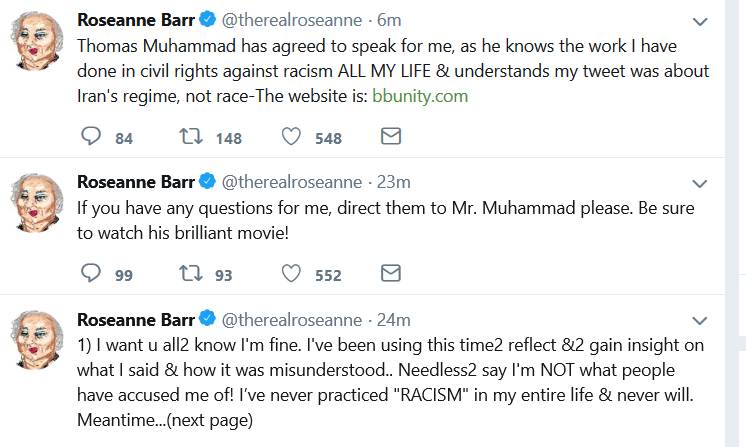Reply to the tweet posted 23m ago
Image resolution: width=746 pixels, height=447 pixels.
pyautogui.click(x=90, y=273)
